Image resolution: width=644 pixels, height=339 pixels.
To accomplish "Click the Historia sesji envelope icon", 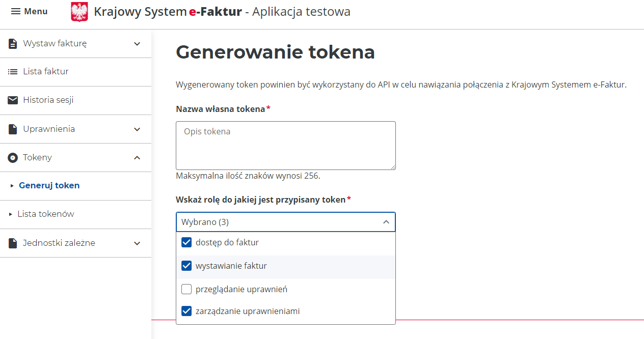I will (13, 100).
